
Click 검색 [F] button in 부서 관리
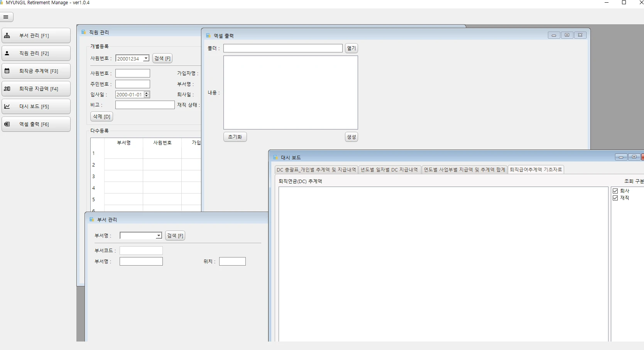coord(175,236)
